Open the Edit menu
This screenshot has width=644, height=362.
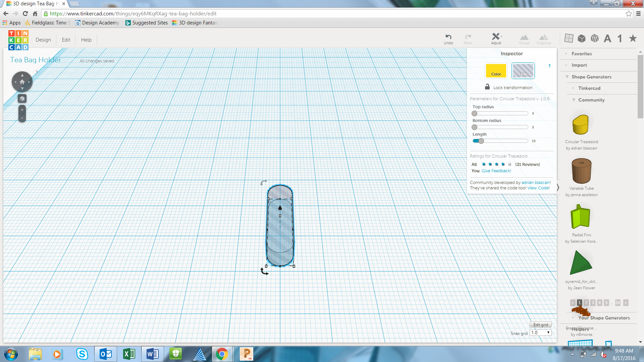click(x=66, y=40)
